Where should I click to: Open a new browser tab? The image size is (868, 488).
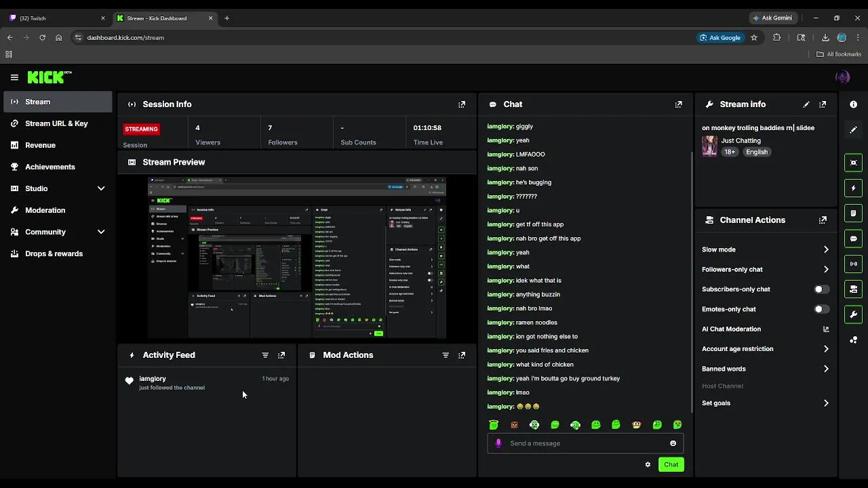[226, 18]
